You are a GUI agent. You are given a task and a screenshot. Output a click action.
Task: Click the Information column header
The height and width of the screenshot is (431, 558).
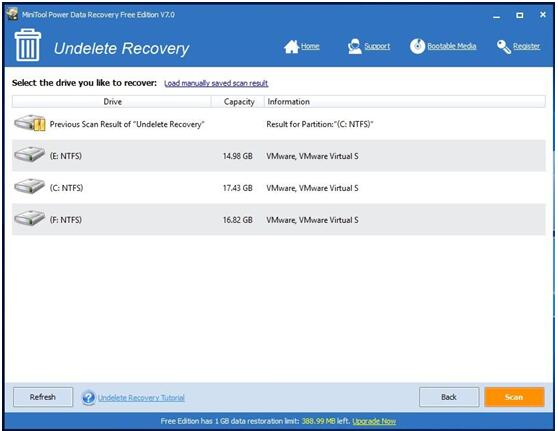pyautogui.click(x=405, y=101)
